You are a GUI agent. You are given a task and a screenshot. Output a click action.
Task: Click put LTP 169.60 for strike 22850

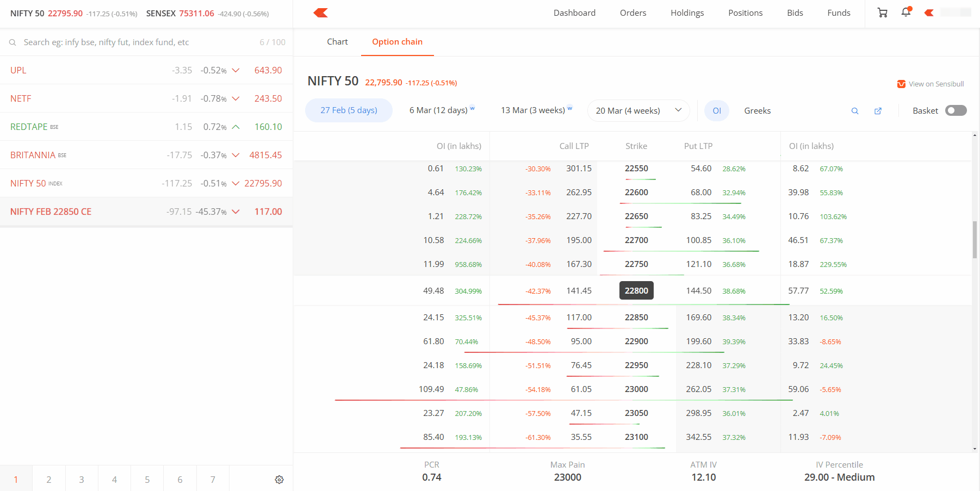click(699, 318)
